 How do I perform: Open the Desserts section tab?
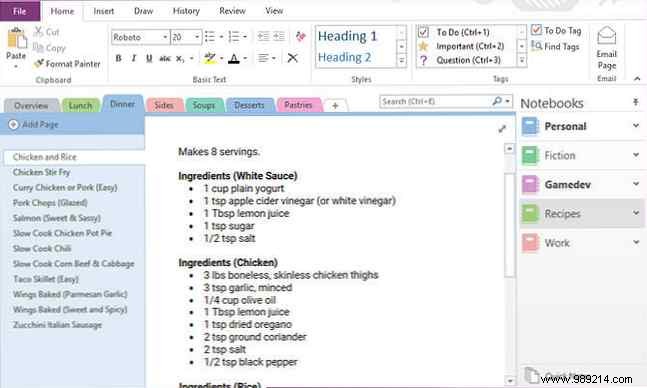(249, 105)
